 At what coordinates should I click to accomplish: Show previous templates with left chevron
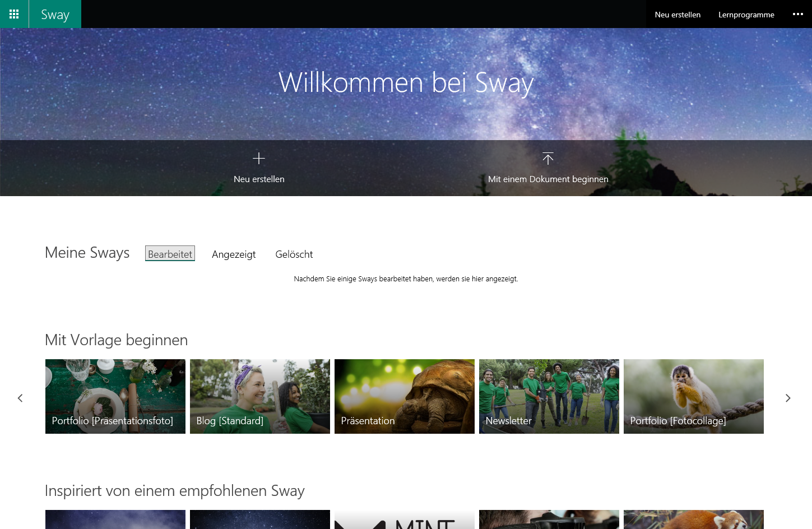tap(20, 398)
